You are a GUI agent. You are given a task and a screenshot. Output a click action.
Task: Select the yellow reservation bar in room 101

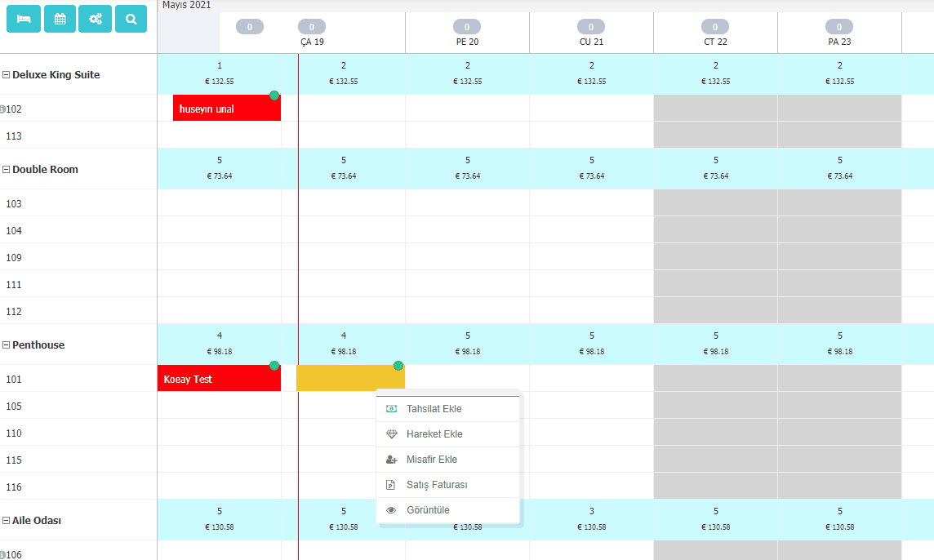tap(351, 378)
